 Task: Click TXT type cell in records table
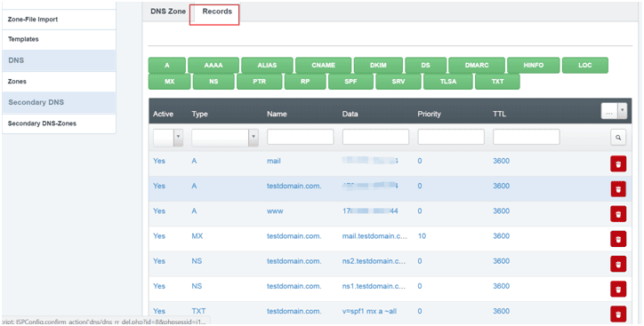pos(198,311)
